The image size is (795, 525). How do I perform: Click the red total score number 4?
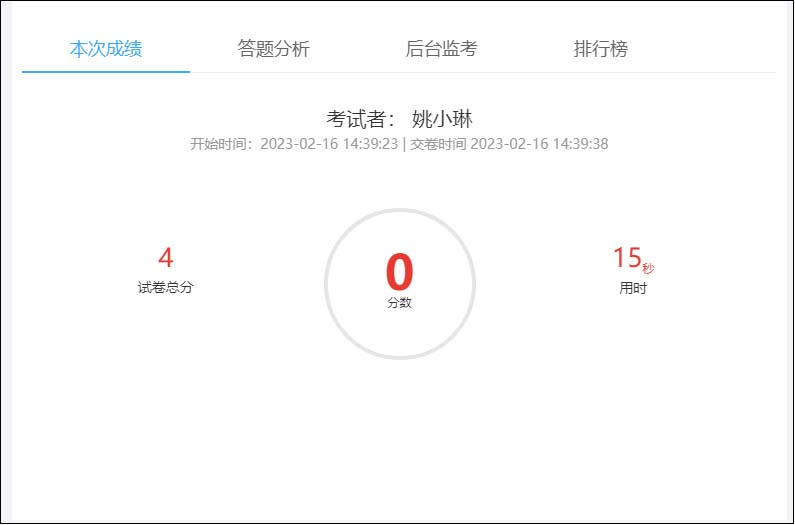click(165, 258)
